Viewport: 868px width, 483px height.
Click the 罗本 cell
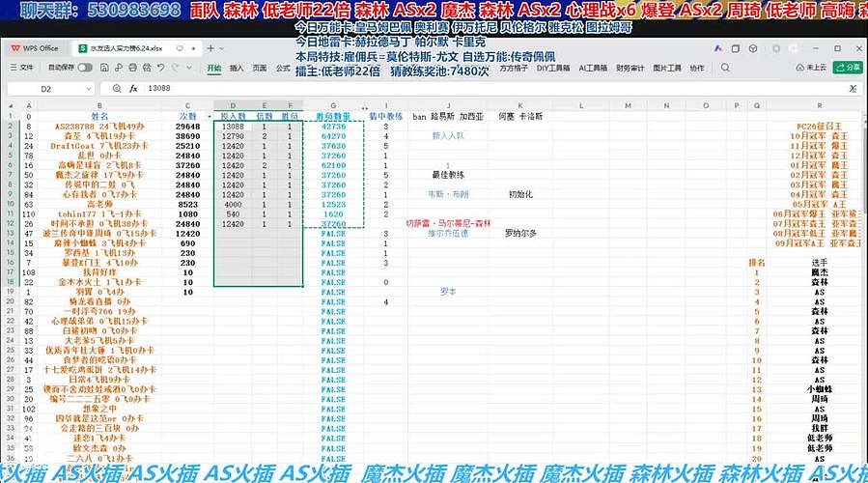(448, 292)
